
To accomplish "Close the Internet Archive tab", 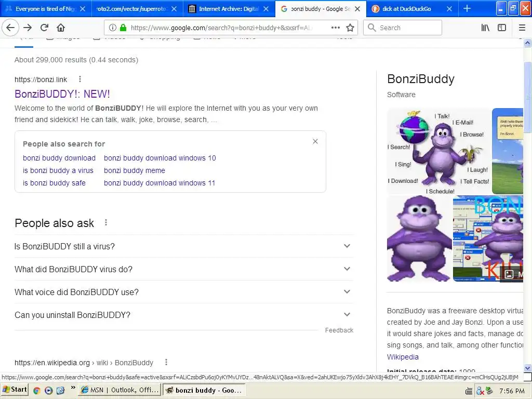I will [x=266, y=9].
